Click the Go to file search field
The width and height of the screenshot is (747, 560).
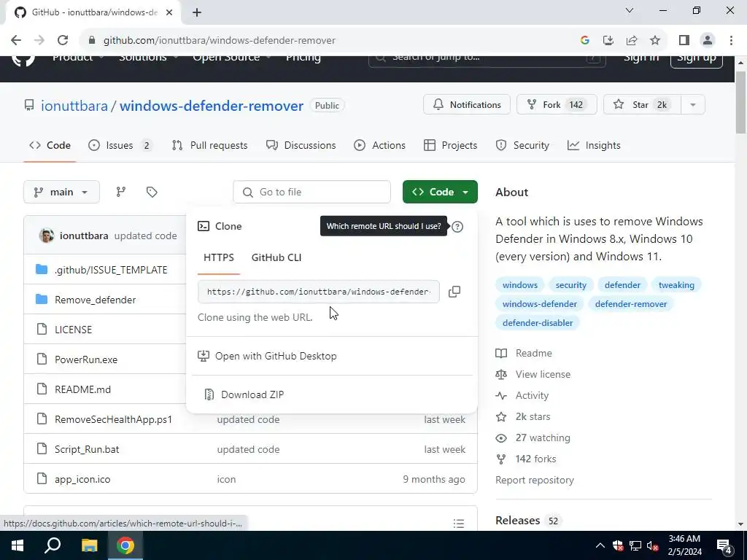click(x=312, y=192)
